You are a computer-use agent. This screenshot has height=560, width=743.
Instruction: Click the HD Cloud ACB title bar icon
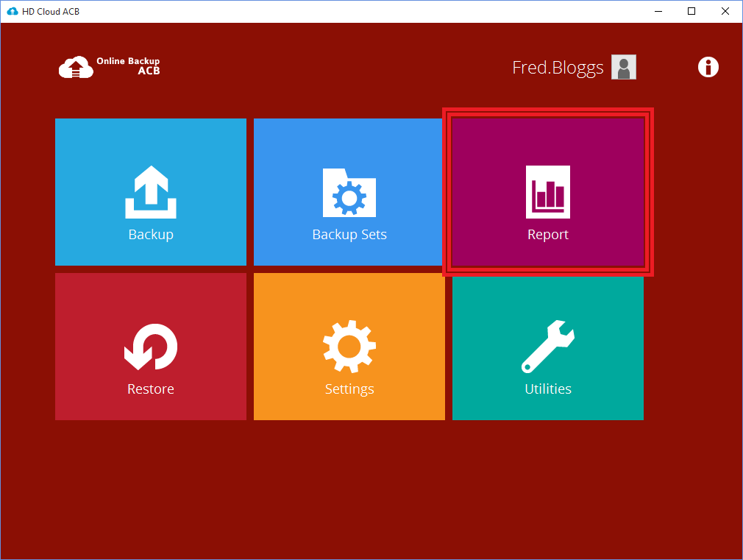point(13,11)
